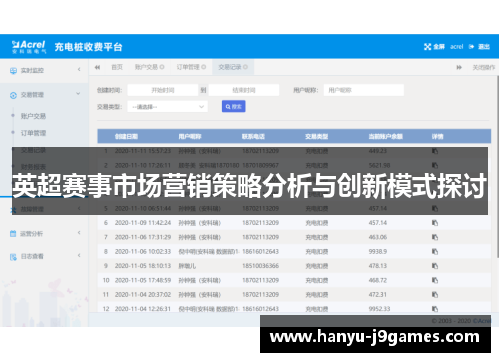The width and height of the screenshot is (500, 362).
Task: Click balance value 472.31
Action: pos(378,295)
